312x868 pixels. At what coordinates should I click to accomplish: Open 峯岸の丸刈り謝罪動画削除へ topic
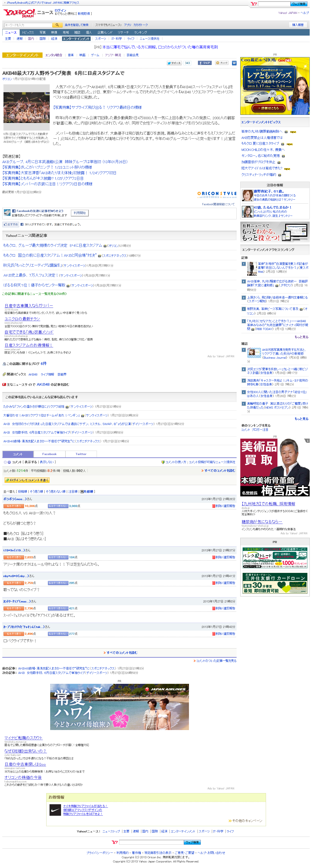click(x=262, y=131)
